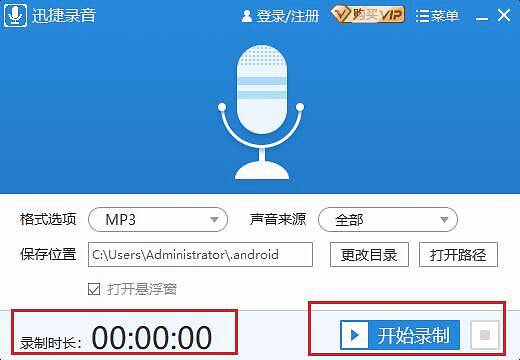Viewport: 520px width, 360px height.
Task: Click the 更改目录 button
Action: (369, 255)
